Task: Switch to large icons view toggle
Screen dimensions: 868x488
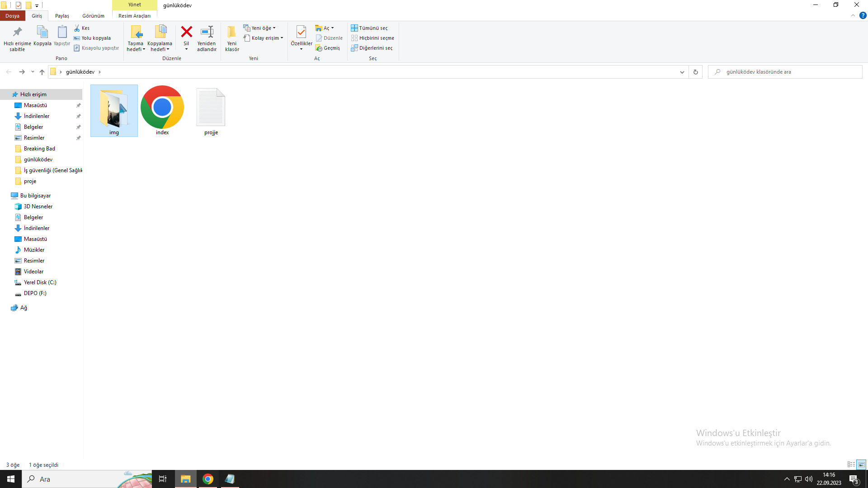Action: tap(861, 465)
